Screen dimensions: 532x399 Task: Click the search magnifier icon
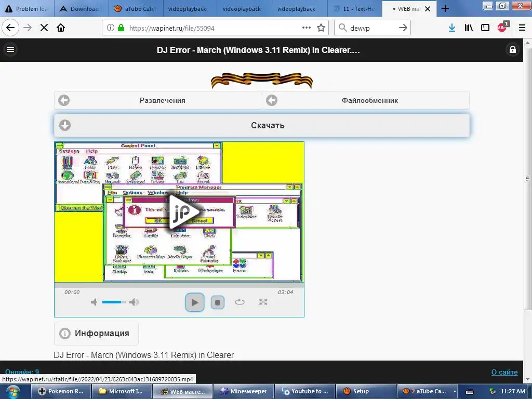tap(343, 28)
